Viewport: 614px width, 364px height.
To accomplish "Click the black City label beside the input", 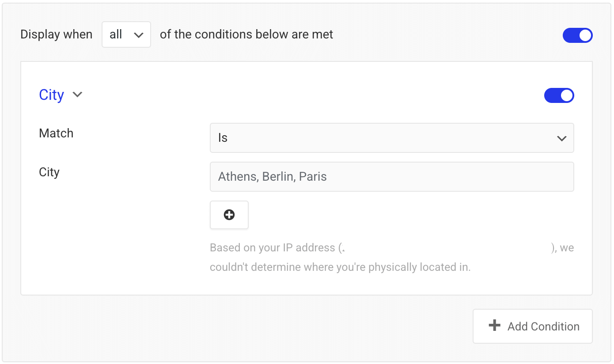I will tap(49, 172).
